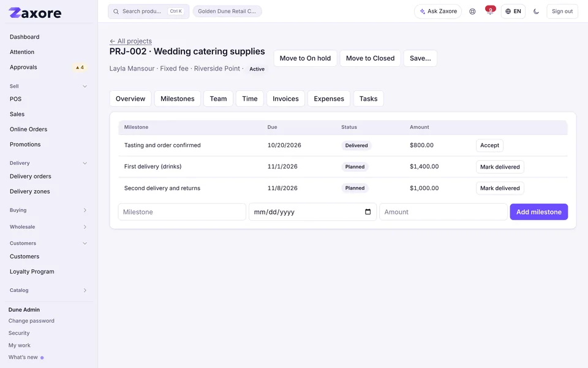Image resolution: width=588 pixels, height=368 pixels.
Task: Click the Sign out button
Action: point(562,11)
